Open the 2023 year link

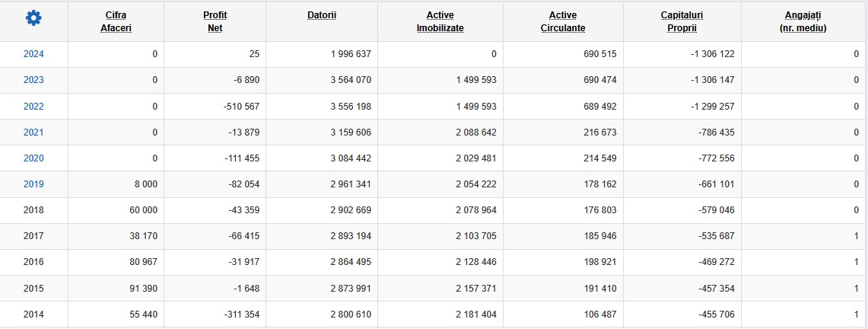tap(33, 80)
